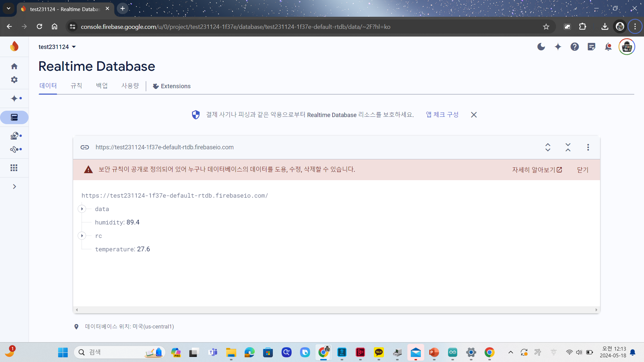Switch to the 규칙 tab

pos(76,86)
